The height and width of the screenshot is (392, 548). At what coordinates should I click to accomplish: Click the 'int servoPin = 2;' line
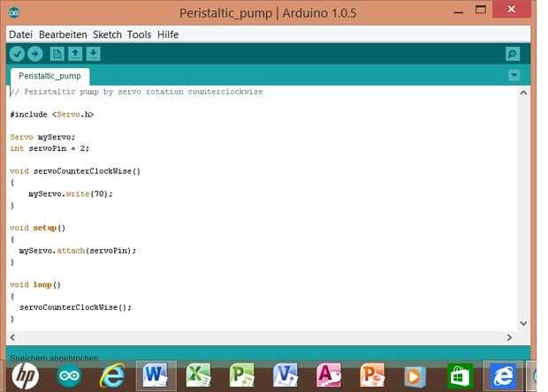(x=49, y=148)
